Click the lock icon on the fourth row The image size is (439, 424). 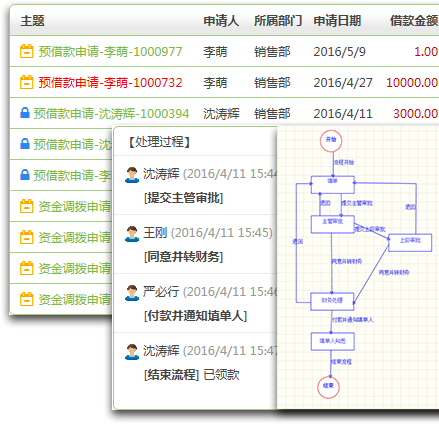(x=25, y=144)
